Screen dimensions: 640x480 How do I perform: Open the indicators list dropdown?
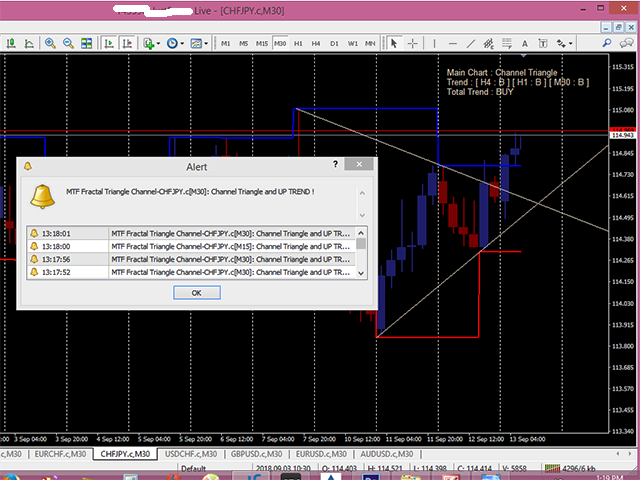click(x=150, y=43)
